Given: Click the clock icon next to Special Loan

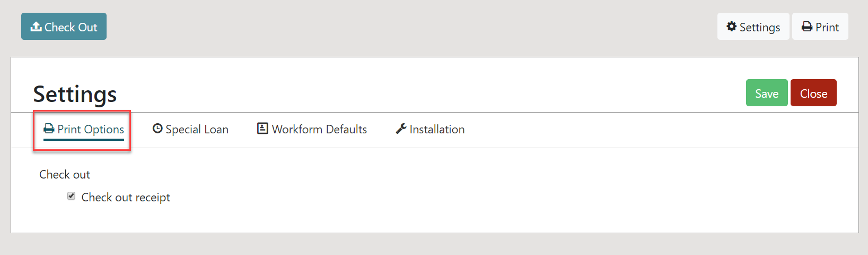Looking at the screenshot, I should (x=157, y=129).
